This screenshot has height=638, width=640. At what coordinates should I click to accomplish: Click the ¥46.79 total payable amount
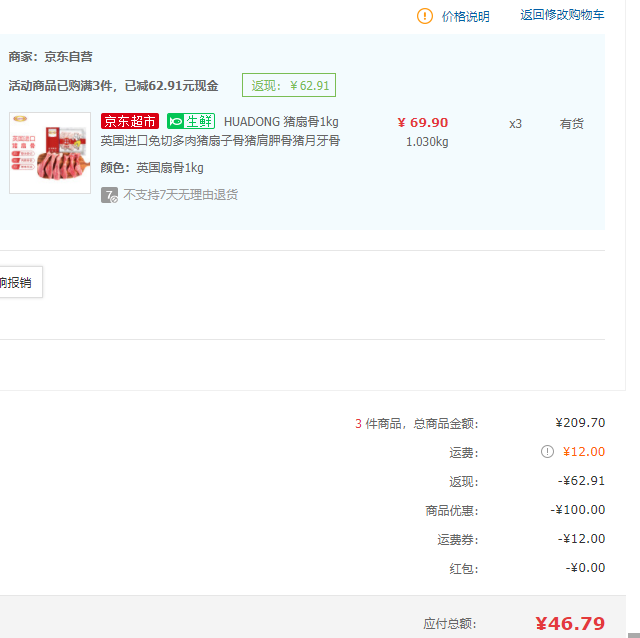coord(570,623)
